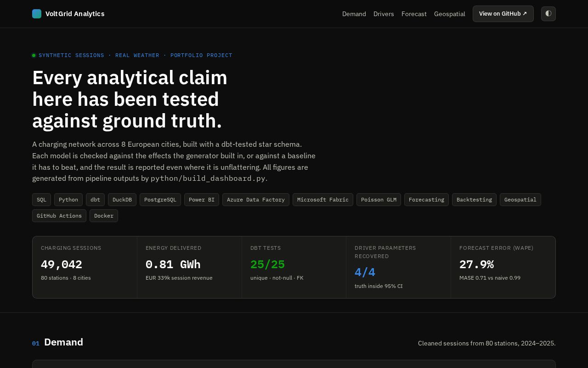
Task: Click the 49,042 charging sessions value
Action: 62,264
